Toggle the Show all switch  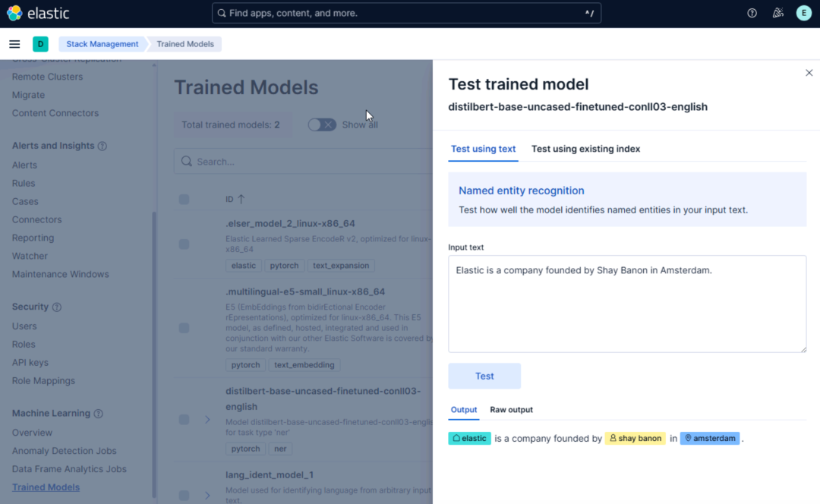322,124
